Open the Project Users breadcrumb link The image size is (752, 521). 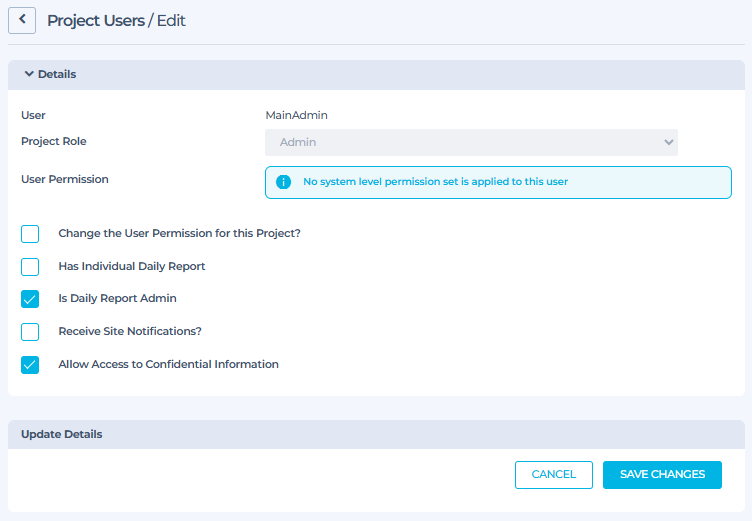click(x=95, y=21)
